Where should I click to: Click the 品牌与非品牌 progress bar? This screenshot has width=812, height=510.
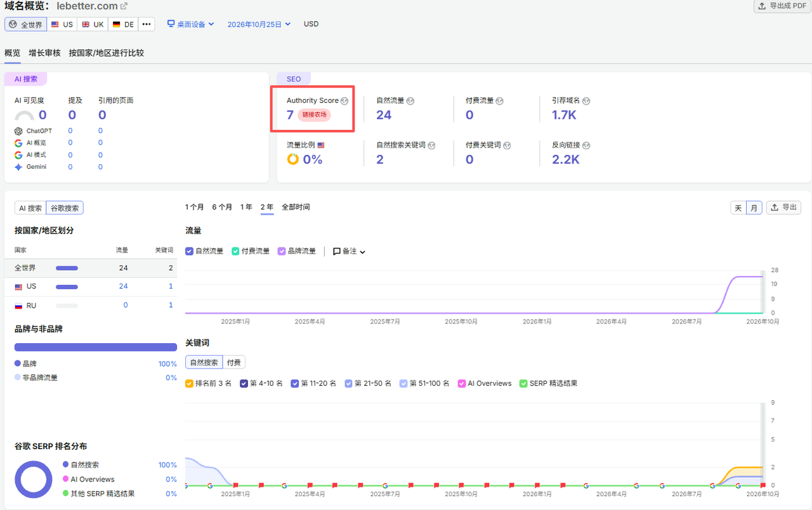[x=96, y=347]
